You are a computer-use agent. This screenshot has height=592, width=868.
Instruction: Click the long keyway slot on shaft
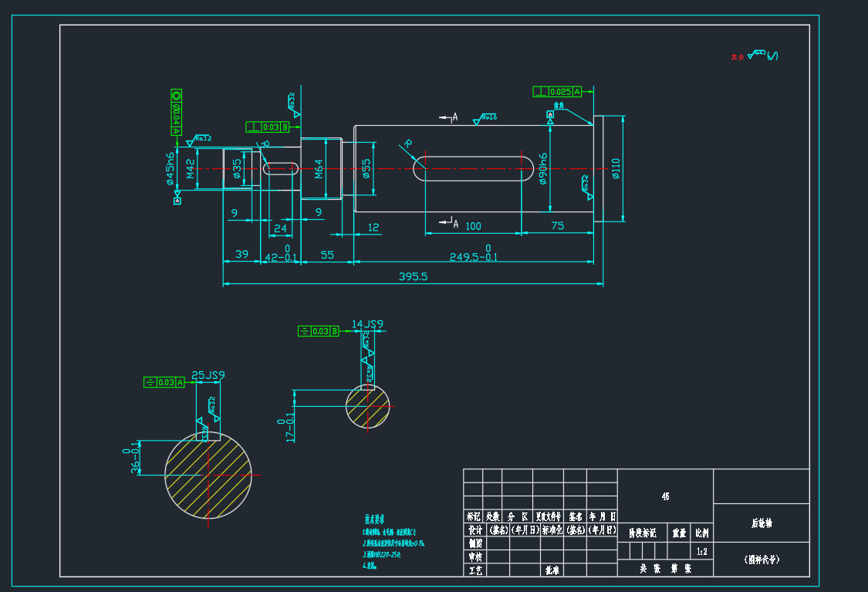pyautogui.click(x=473, y=168)
